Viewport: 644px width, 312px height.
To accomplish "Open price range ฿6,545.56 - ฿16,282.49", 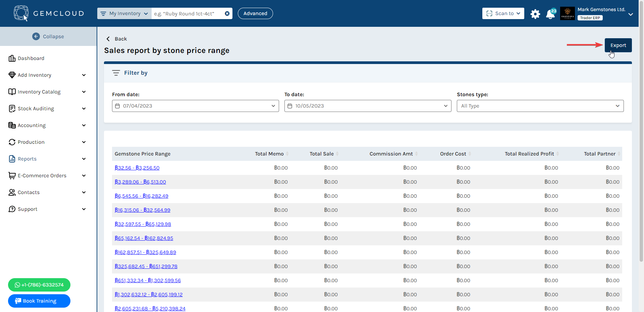I will tap(142, 196).
